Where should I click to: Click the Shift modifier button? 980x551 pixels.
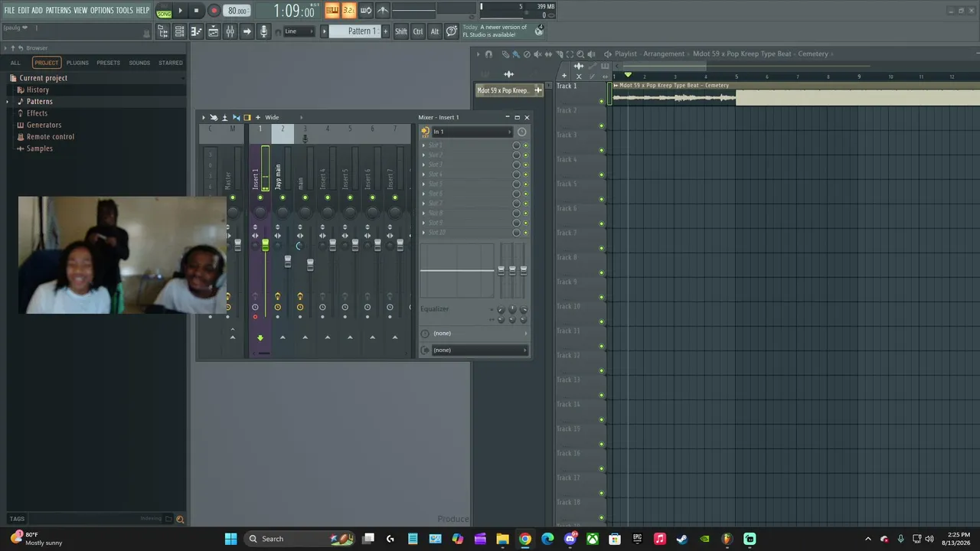[401, 31]
